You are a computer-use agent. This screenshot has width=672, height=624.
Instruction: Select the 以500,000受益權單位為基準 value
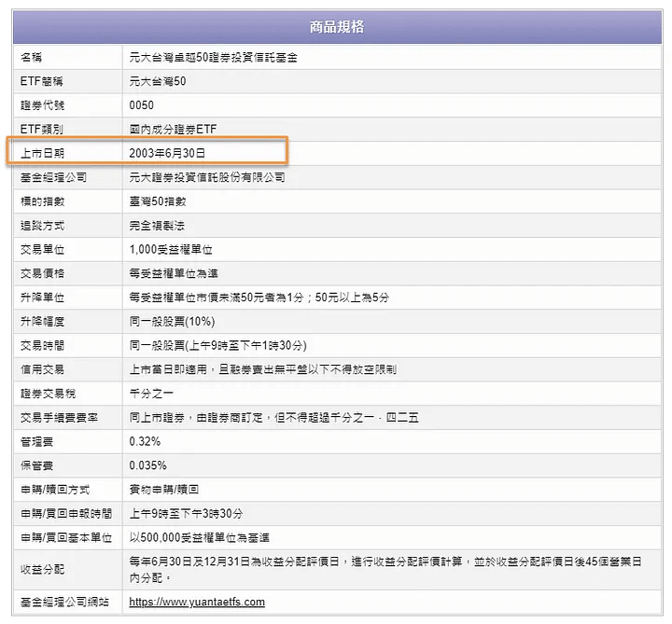point(200,537)
